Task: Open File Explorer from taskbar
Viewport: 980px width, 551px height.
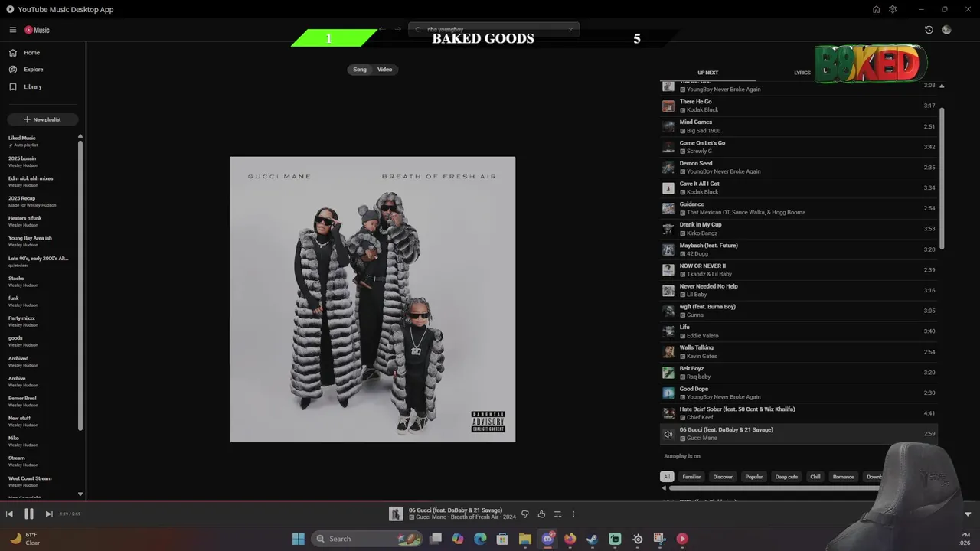Action: (525, 539)
